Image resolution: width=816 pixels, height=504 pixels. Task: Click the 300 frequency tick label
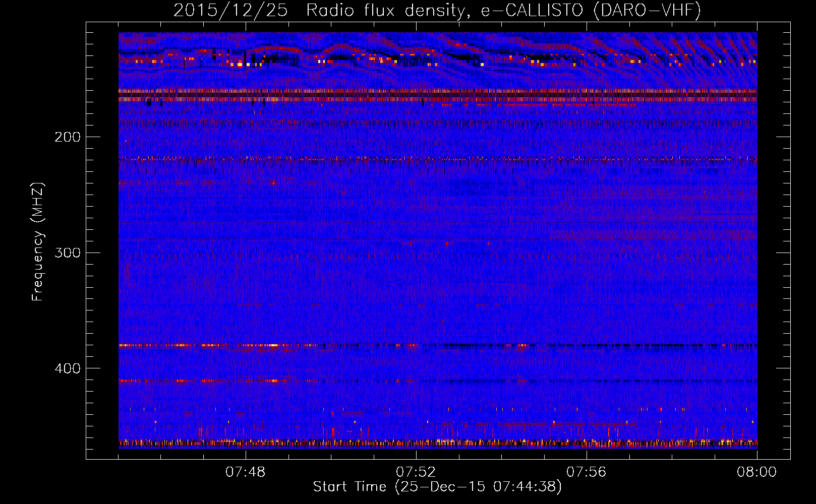click(68, 253)
